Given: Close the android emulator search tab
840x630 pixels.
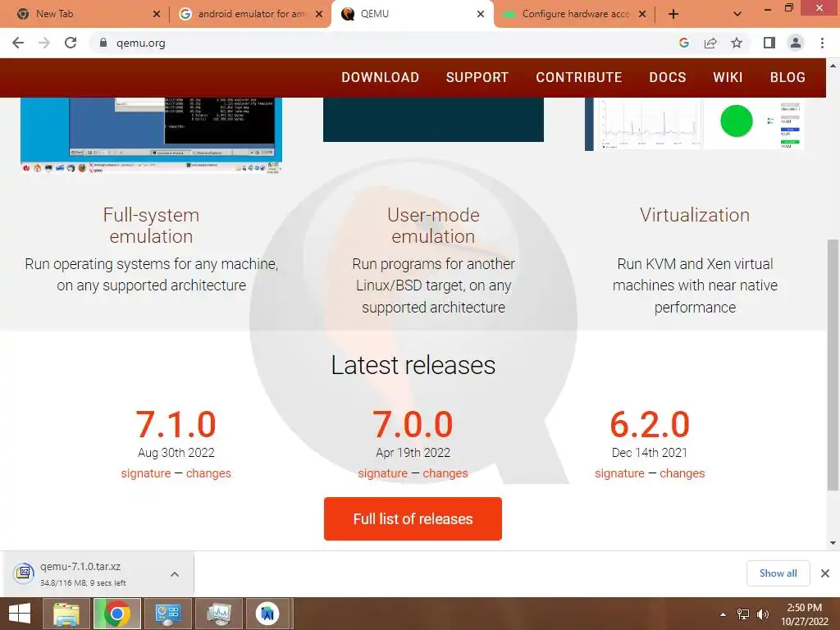Looking at the screenshot, I should (319, 14).
